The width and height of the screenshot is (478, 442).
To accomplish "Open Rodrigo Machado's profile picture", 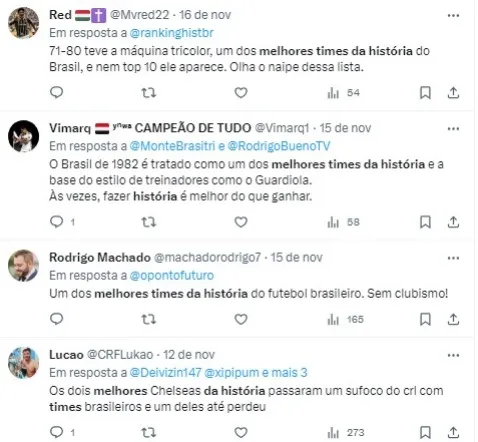I will point(23,266).
